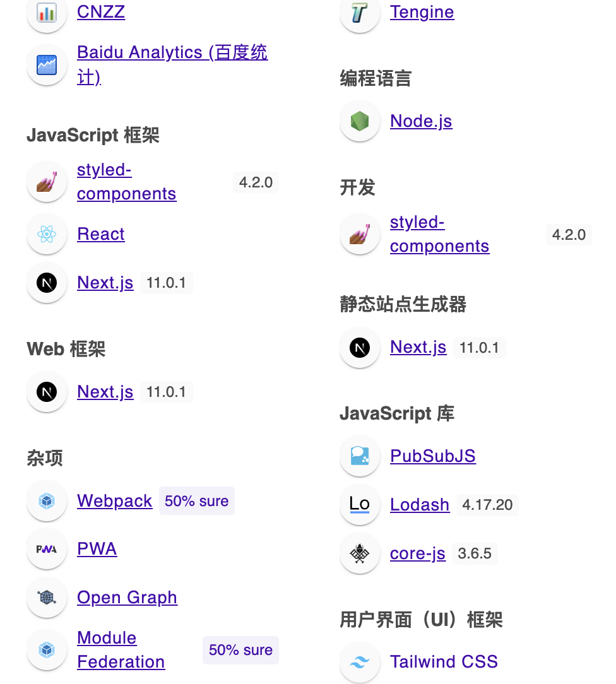Click Next.js icon under Web 框架
The width and height of the screenshot is (616, 684).
click(47, 392)
